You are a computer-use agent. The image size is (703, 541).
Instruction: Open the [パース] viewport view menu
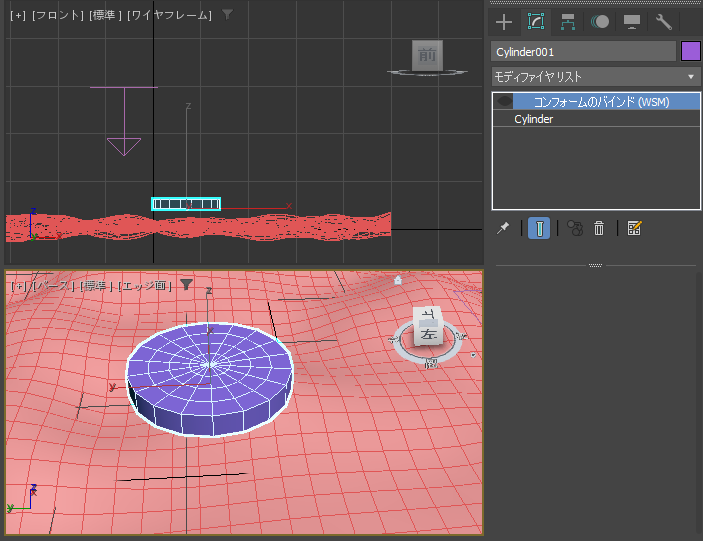(53, 286)
